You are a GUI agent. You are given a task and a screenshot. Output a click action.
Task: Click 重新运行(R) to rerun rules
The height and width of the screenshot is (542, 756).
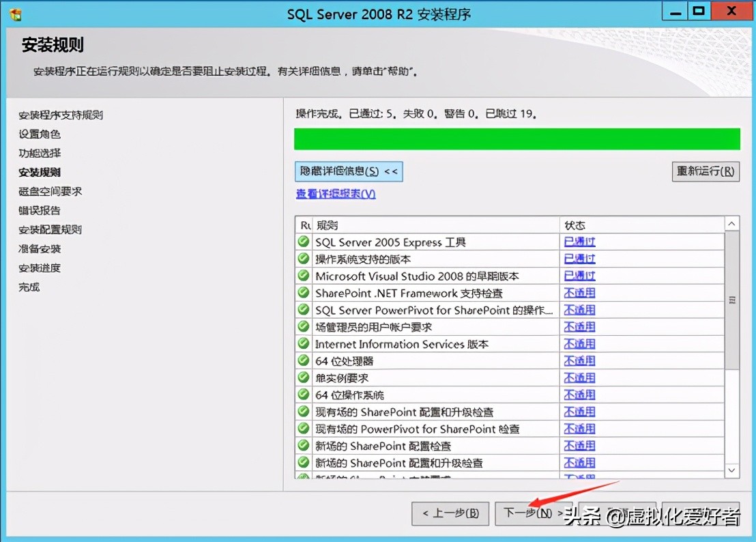point(706,171)
